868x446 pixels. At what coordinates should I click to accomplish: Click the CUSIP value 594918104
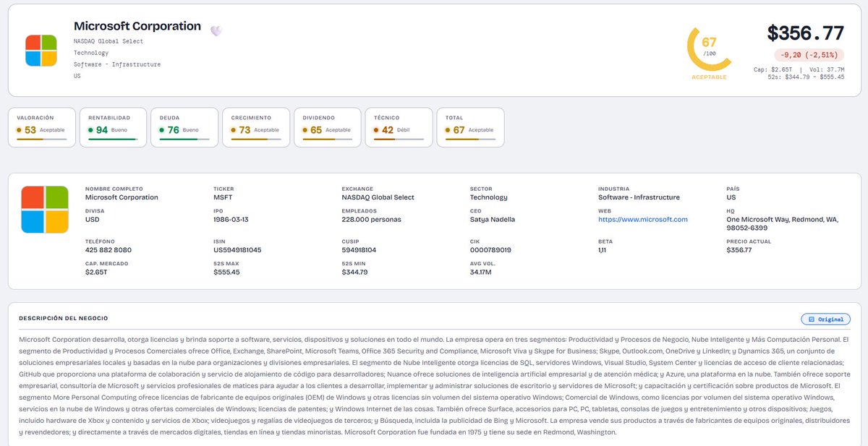pyautogui.click(x=359, y=250)
